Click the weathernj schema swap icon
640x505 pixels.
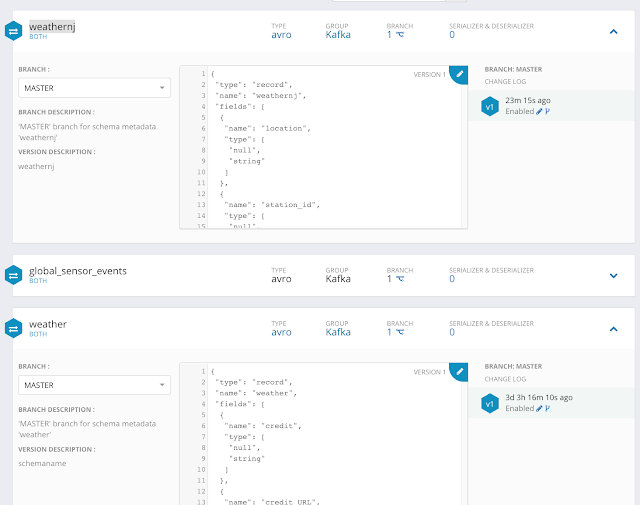pos(14,30)
